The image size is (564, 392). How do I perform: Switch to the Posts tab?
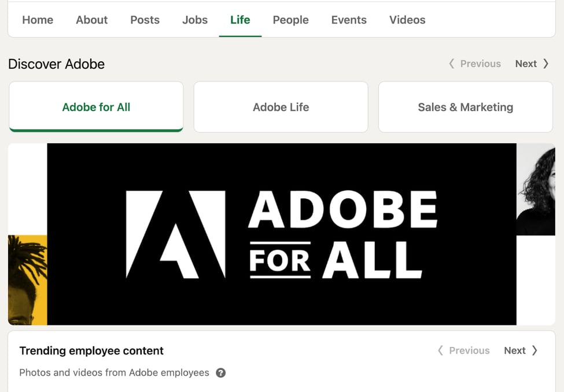coord(145,20)
